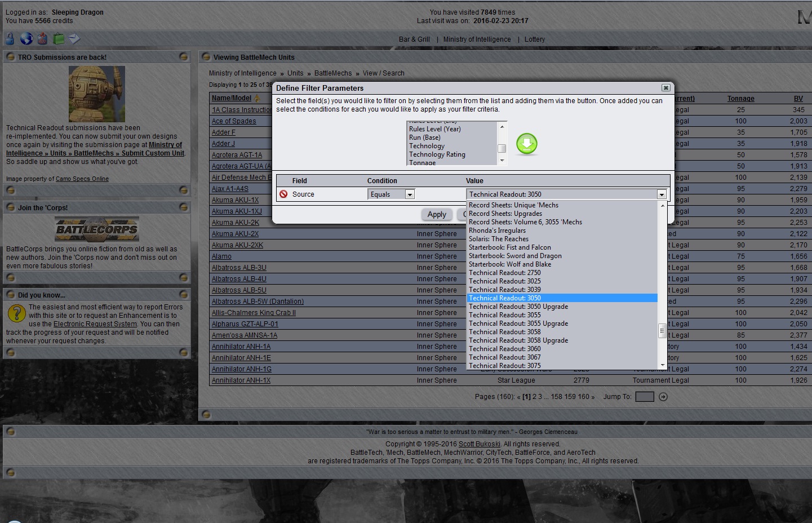812x523 pixels.
Task: Click field list box down arrow
Action: tap(502, 161)
